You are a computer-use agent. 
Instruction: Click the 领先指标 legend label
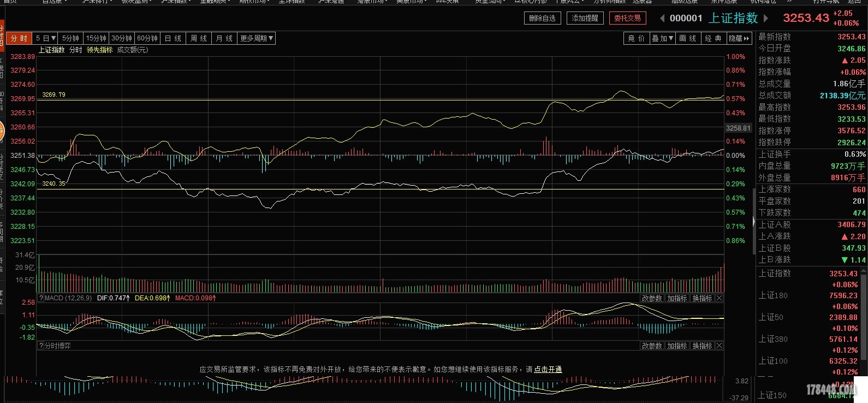(99, 50)
